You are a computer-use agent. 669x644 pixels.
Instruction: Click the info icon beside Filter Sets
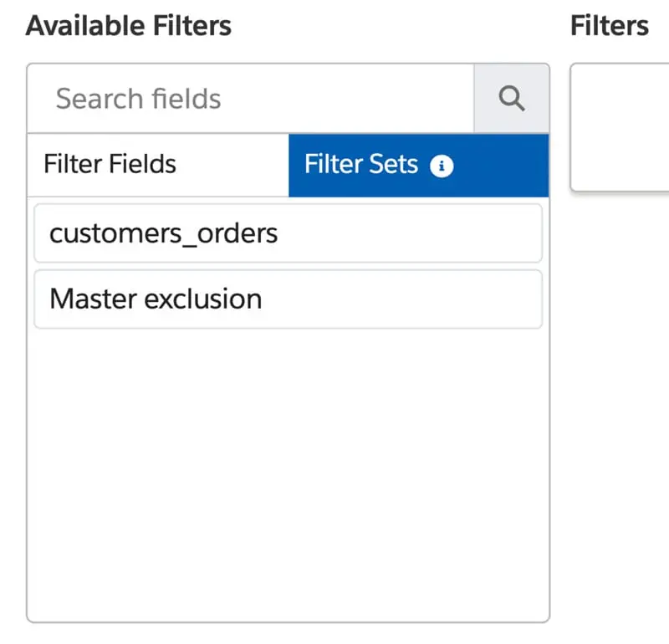442,166
